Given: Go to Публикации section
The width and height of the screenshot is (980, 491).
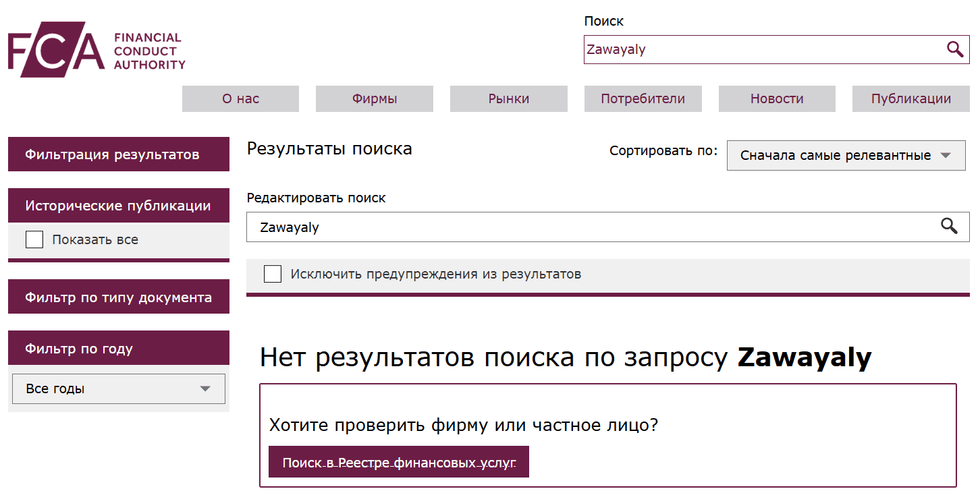Looking at the screenshot, I should pos(910,98).
